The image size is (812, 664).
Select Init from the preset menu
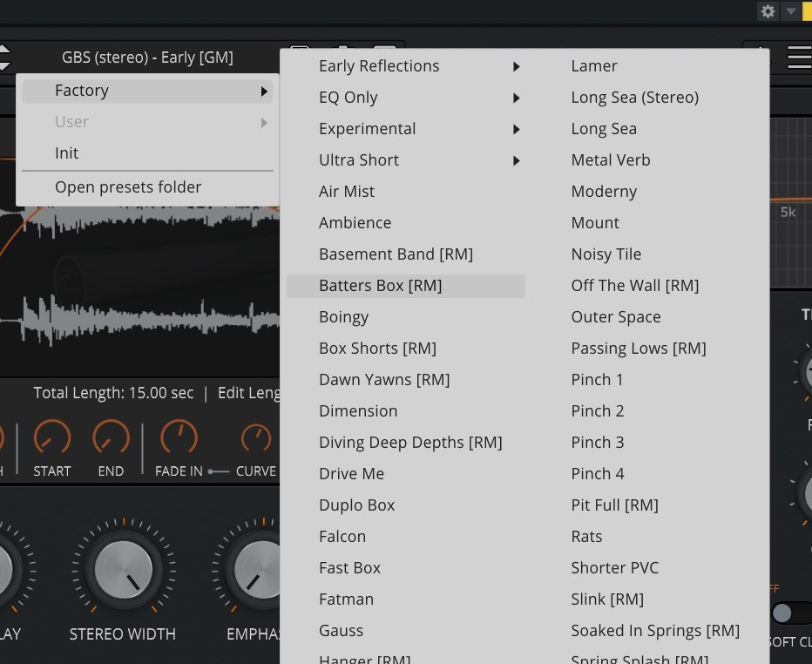[67, 153]
